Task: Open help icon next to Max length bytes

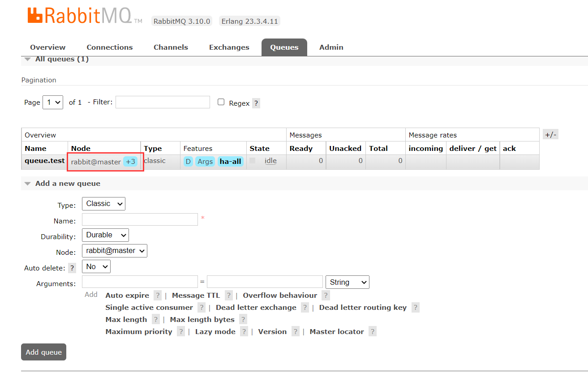Action: click(243, 320)
